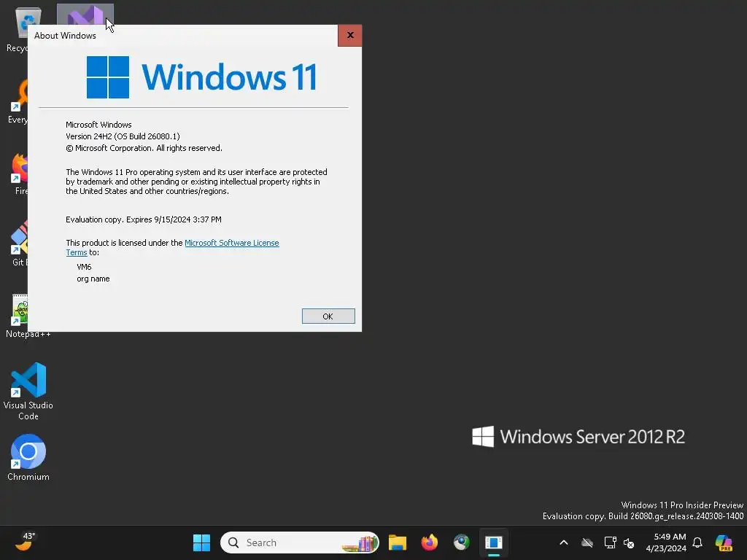Click the Evaluation copy expiration text
The height and width of the screenshot is (560, 747).
[x=144, y=219]
